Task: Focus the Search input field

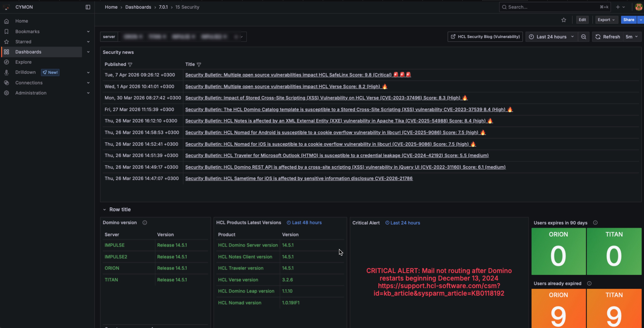Action: coord(550,7)
